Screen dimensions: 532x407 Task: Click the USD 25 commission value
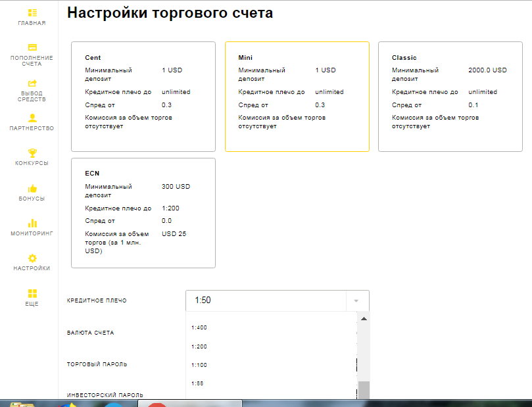[x=174, y=233]
